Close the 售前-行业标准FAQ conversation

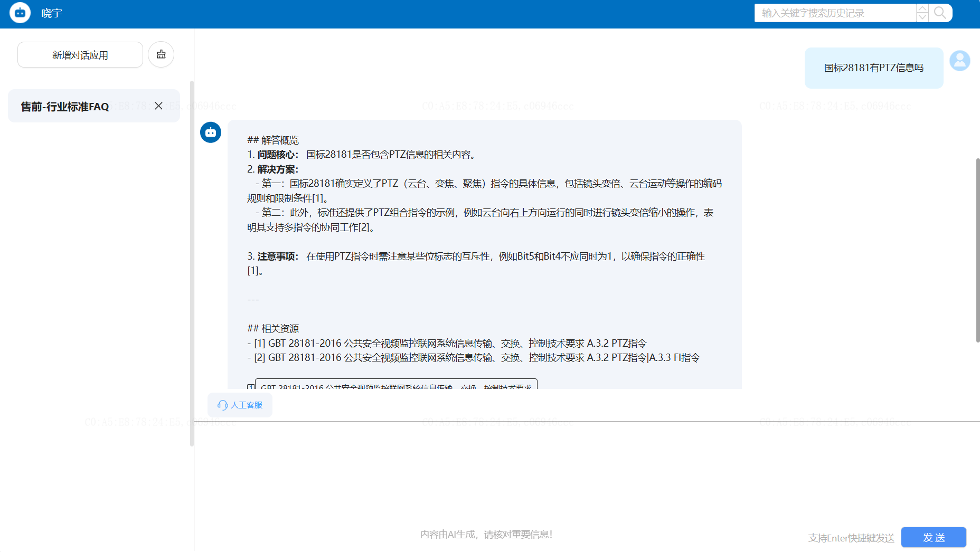pyautogui.click(x=158, y=106)
